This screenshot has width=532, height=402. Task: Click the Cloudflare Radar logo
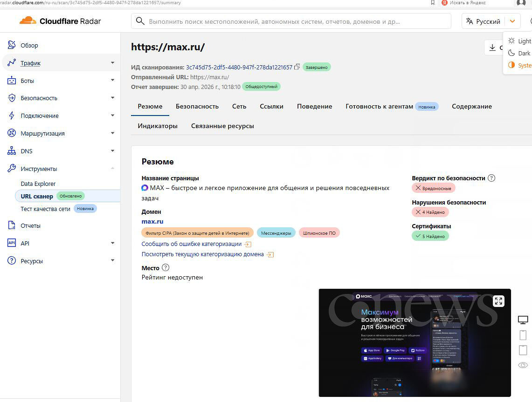pyautogui.click(x=60, y=21)
